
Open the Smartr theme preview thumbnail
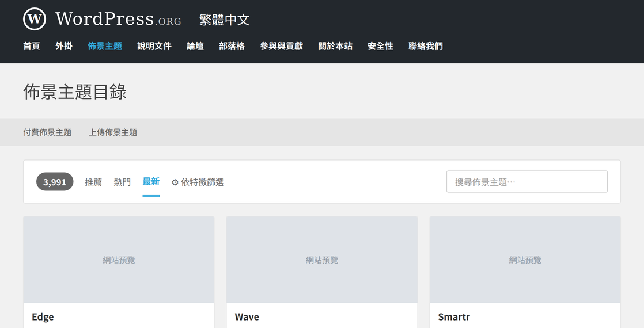[x=525, y=260]
